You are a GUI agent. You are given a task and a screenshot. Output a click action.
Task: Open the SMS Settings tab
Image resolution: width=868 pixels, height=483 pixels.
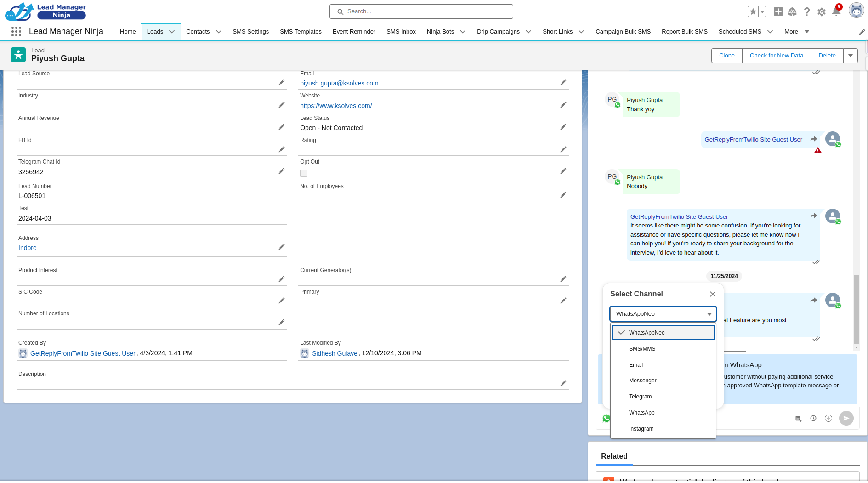tap(250, 32)
